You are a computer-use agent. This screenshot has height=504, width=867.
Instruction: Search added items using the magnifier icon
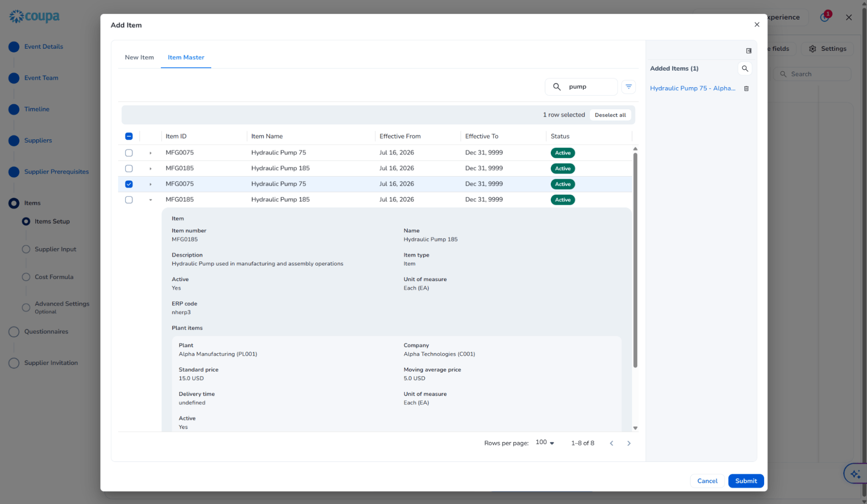[745, 69]
